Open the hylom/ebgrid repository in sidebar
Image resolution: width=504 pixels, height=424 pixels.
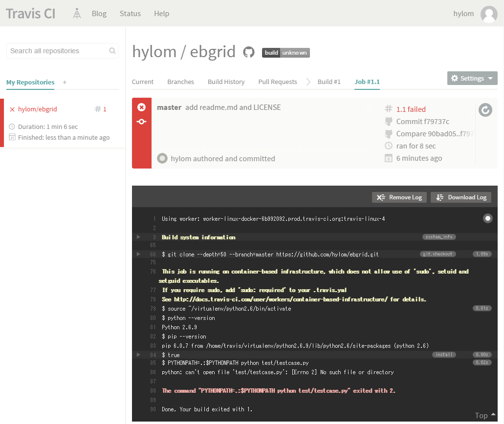37,109
